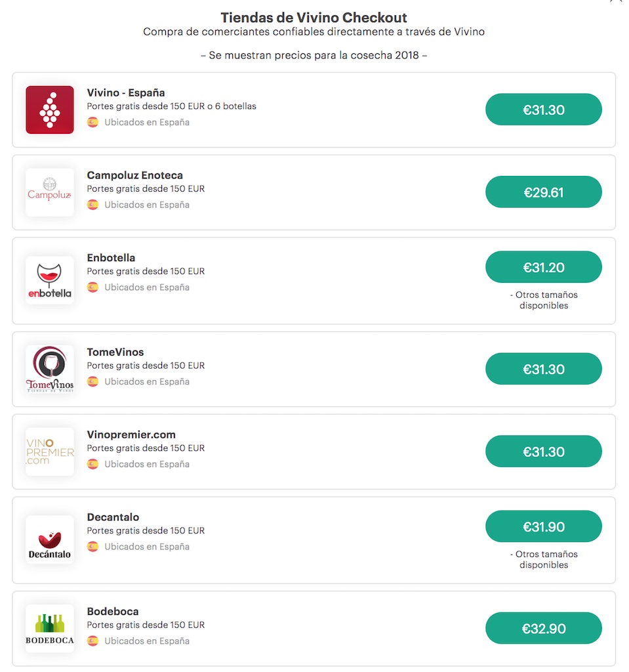The image size is (629, 672).
Task: Close the Vivino Checkout stores dialog
Action: click(x=616, y=2)
